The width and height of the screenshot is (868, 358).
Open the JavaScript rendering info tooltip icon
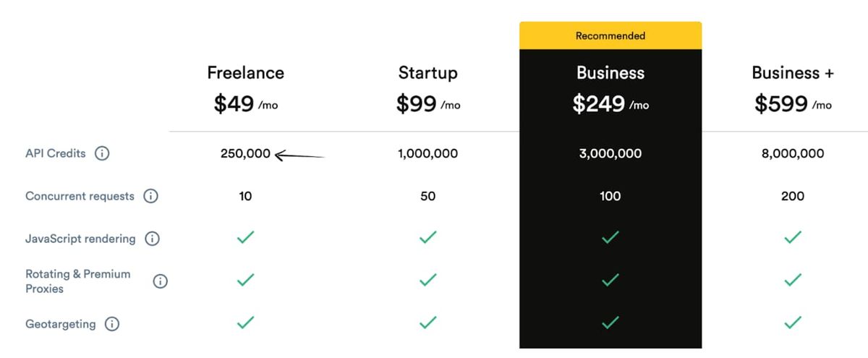pos(152,239)
